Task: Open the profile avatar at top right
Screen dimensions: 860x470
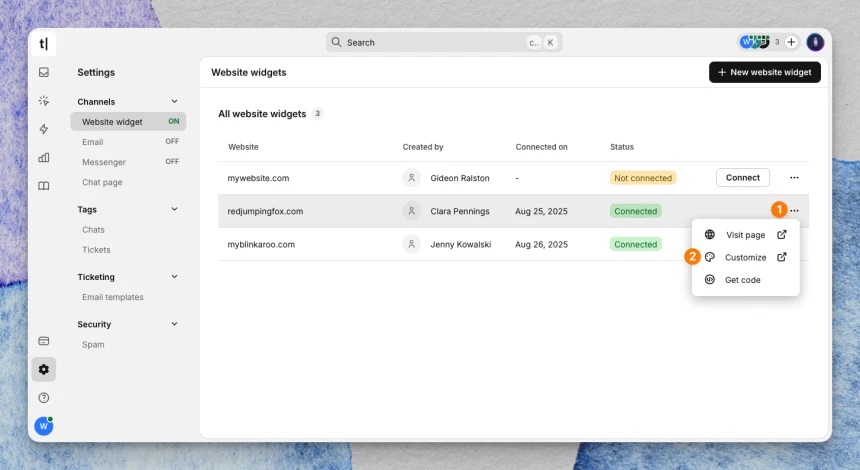Action: pos(815,42)
